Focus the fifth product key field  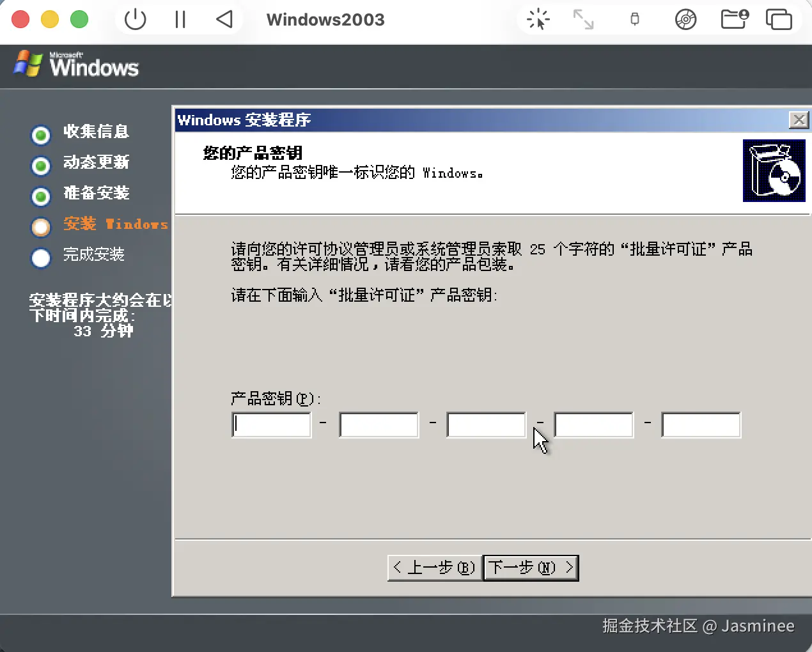(x=701, y=425)
